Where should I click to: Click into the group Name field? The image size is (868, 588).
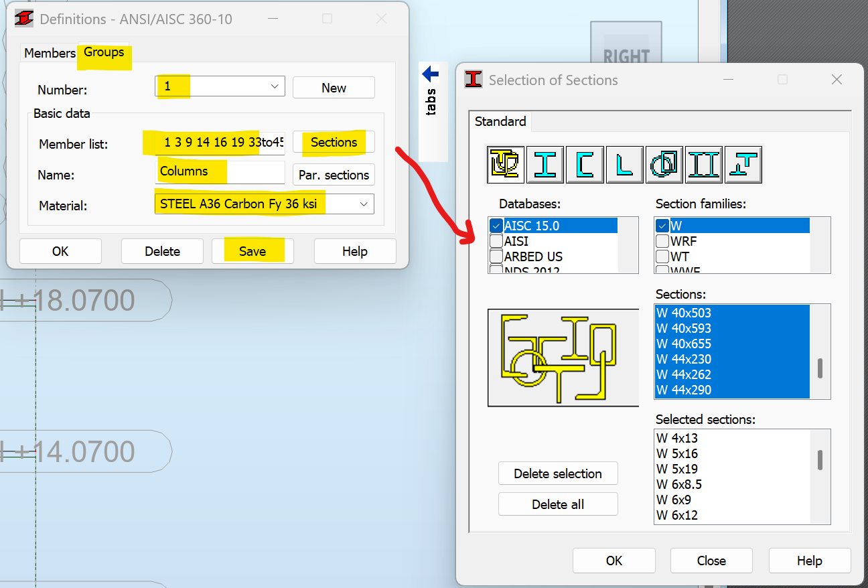click(220, 172)
